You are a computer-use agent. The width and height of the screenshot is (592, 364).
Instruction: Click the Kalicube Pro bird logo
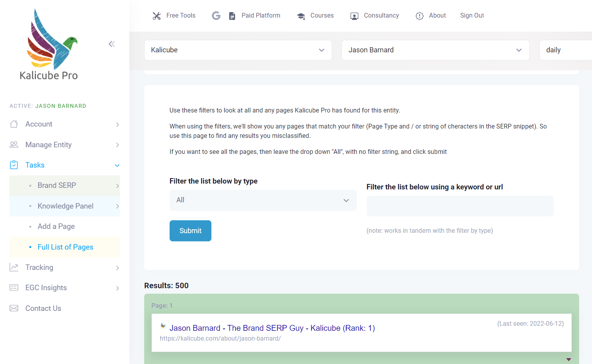[49, 45]
